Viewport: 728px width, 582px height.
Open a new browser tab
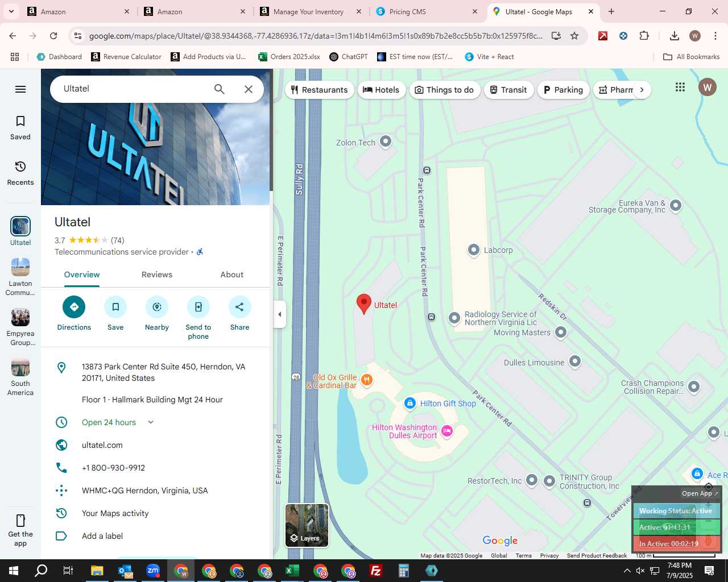611,11
